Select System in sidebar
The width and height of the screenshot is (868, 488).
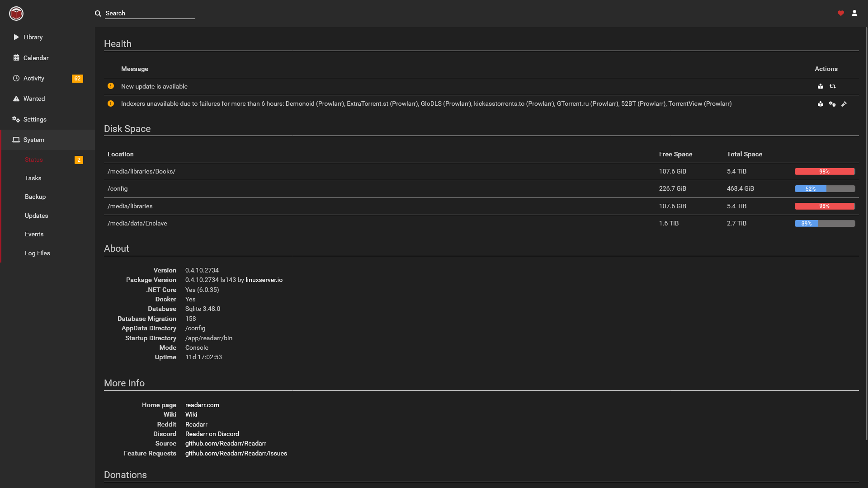(x=47, y=140)
